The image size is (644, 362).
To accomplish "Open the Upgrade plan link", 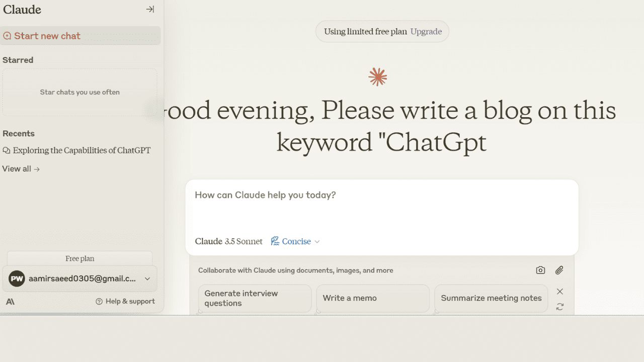I will point(426,31).
